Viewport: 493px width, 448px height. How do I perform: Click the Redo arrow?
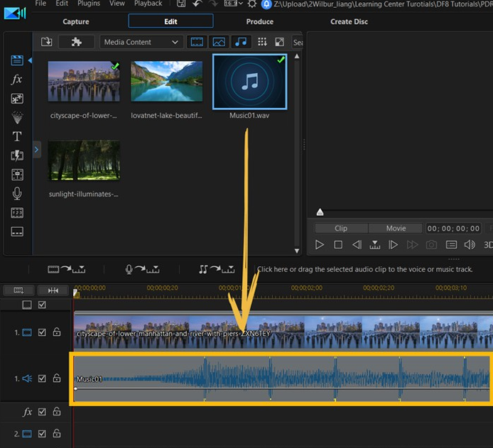coord(213,4)
